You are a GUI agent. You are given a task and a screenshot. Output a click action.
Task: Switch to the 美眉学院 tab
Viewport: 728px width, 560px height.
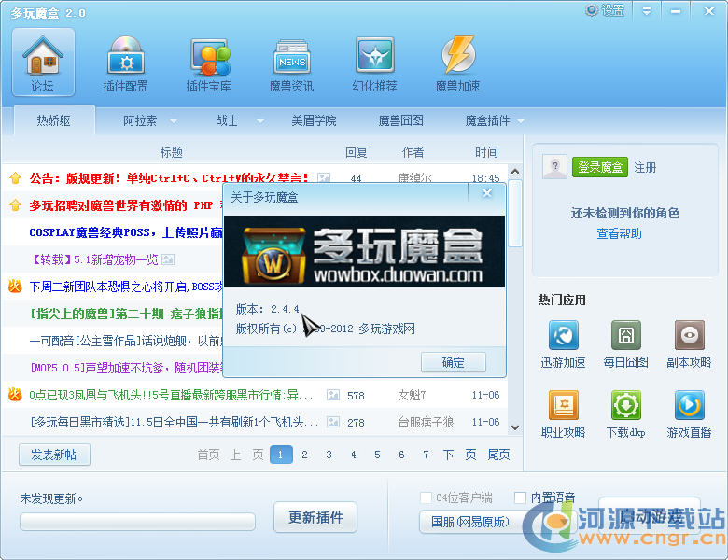[314, 120]
